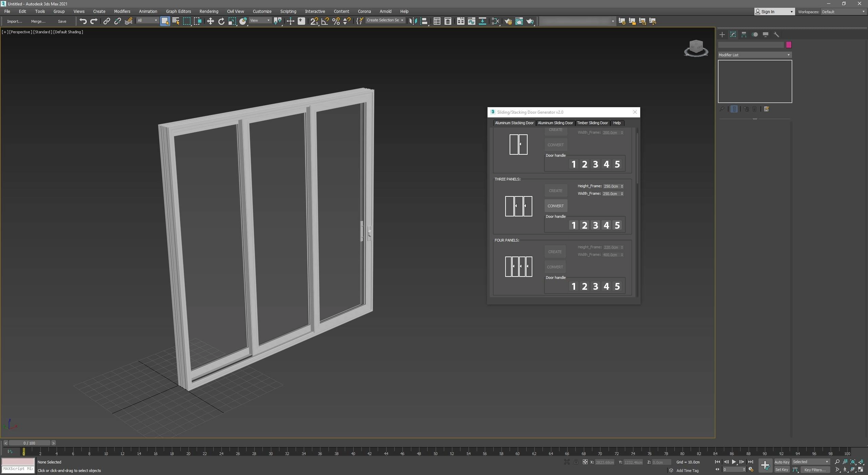Activate the Select and Rotate tool

221,21
